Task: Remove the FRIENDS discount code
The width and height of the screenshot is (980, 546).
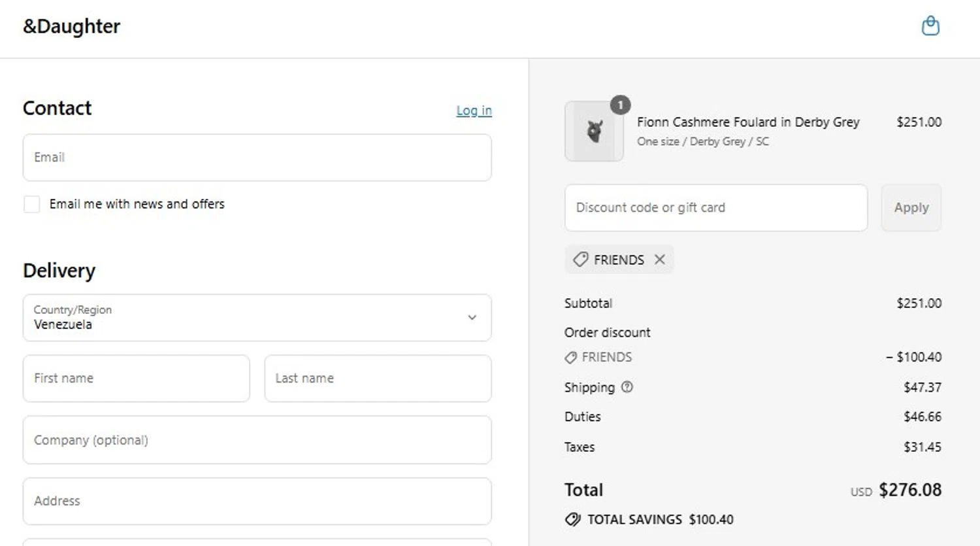Action: tap(660, 260)
